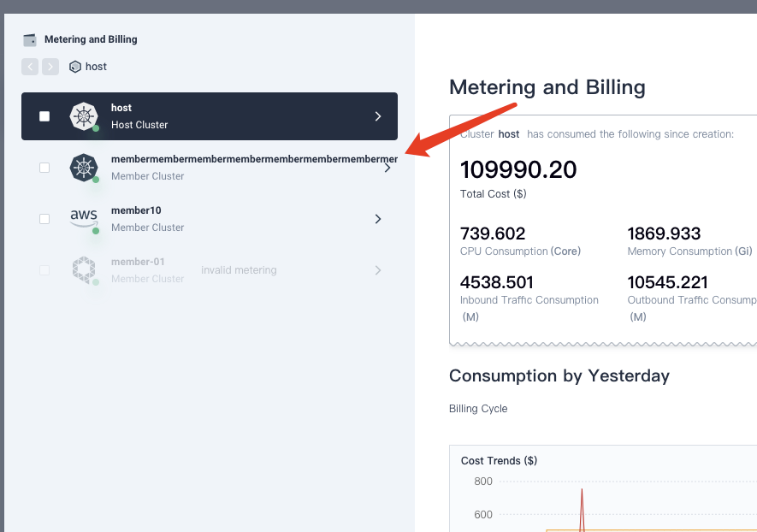Go forward with the right arrow button
757x532 pixels.
point(50,67)
